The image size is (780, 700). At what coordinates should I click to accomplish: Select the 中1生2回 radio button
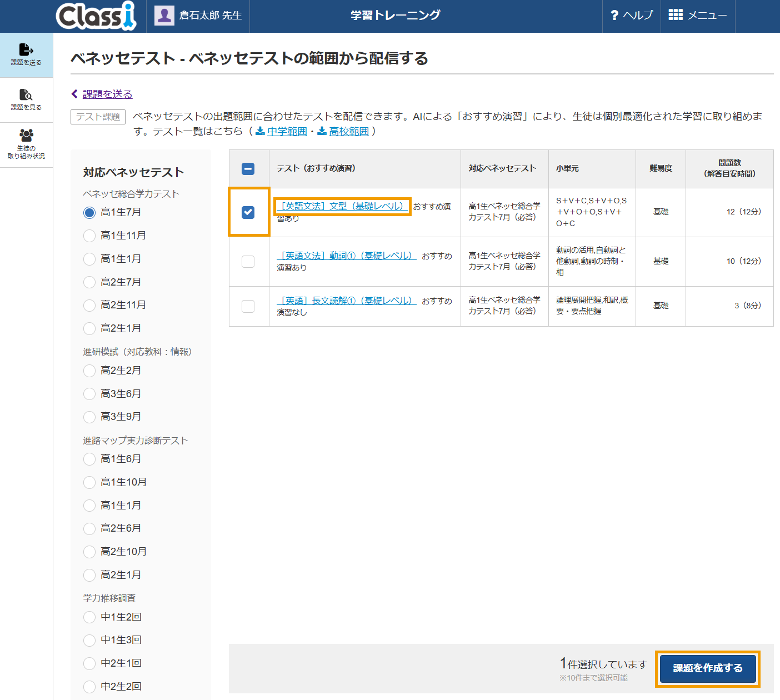(x=89, y=617)
